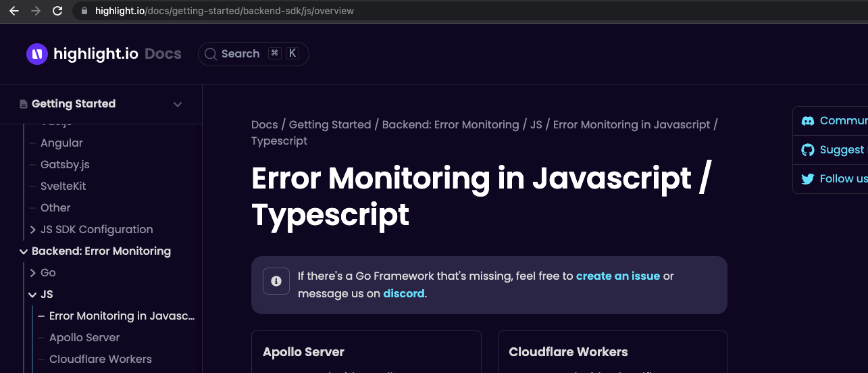Open the SvelteKit sidebar page
The width and height of the screenshot is (868, 373).
click(63, 186)
